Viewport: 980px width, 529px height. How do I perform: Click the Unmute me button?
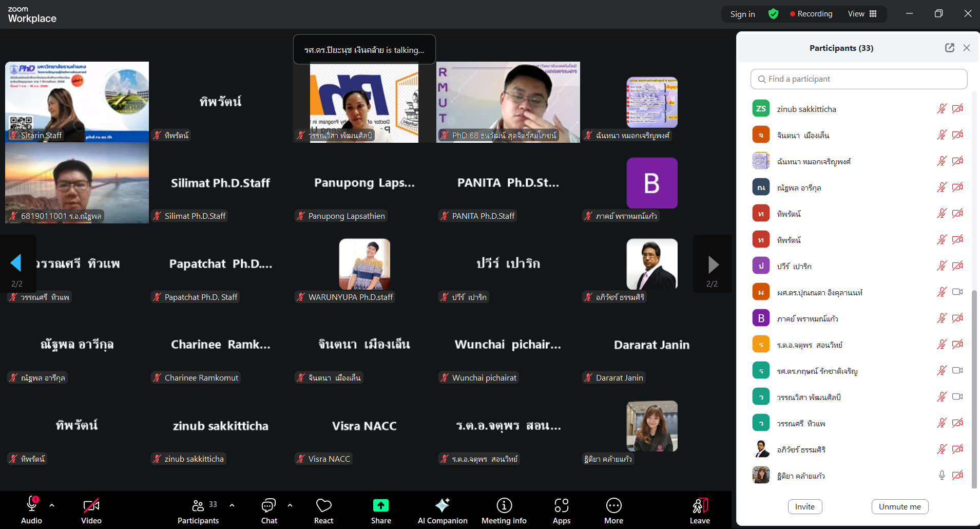900,506
